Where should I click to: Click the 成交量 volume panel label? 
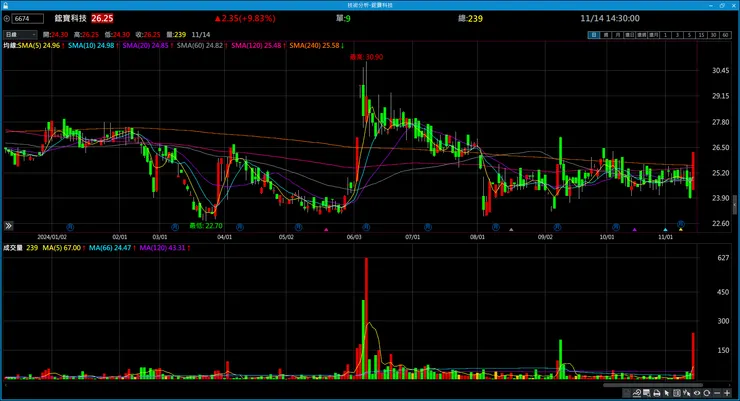[x=13, y=248]
